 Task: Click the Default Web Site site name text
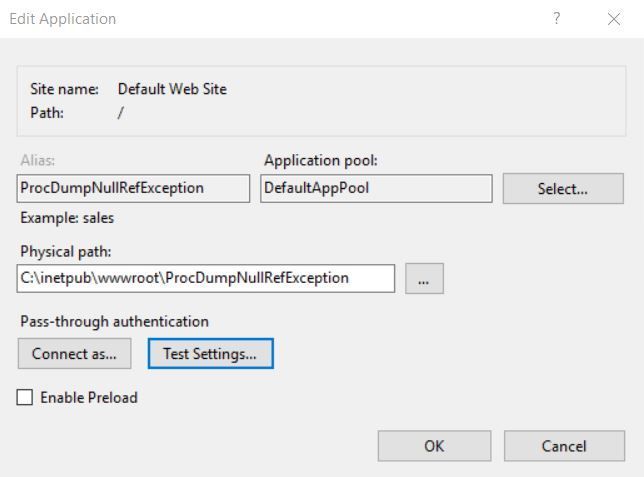pyautogui.click(x=172, y=89)
